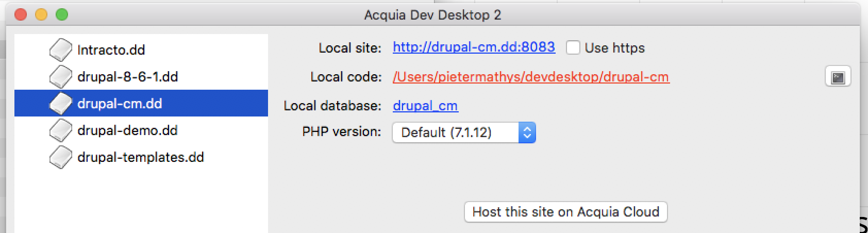Viewport: 868px width, 233px height.
Task: Open the drupal_cm database link
Action: click(x=425, y=106)
